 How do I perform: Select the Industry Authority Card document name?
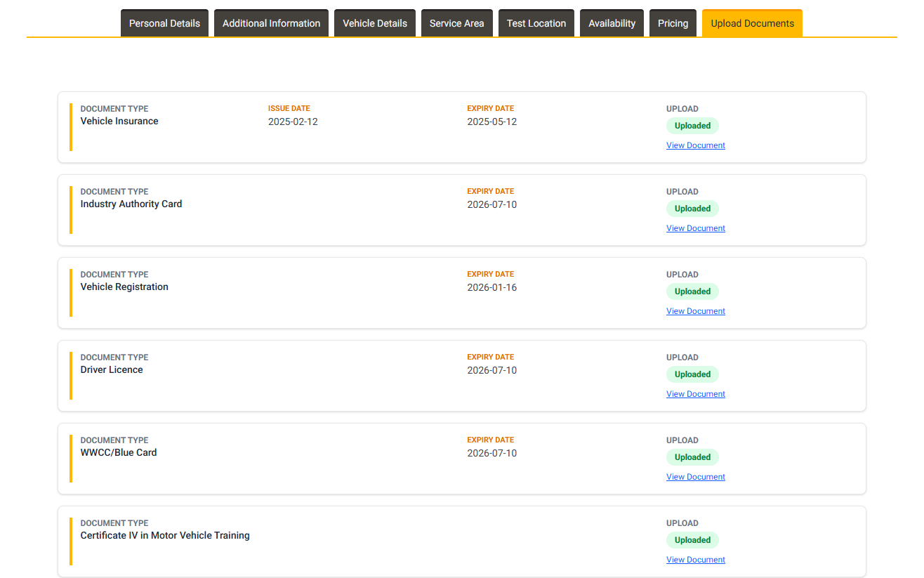click(131, 204)
